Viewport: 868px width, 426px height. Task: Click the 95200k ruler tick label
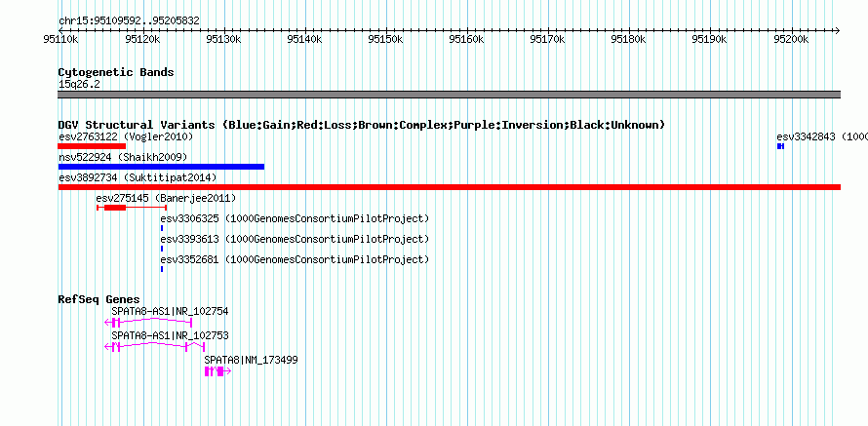click(x=792, y=39)
